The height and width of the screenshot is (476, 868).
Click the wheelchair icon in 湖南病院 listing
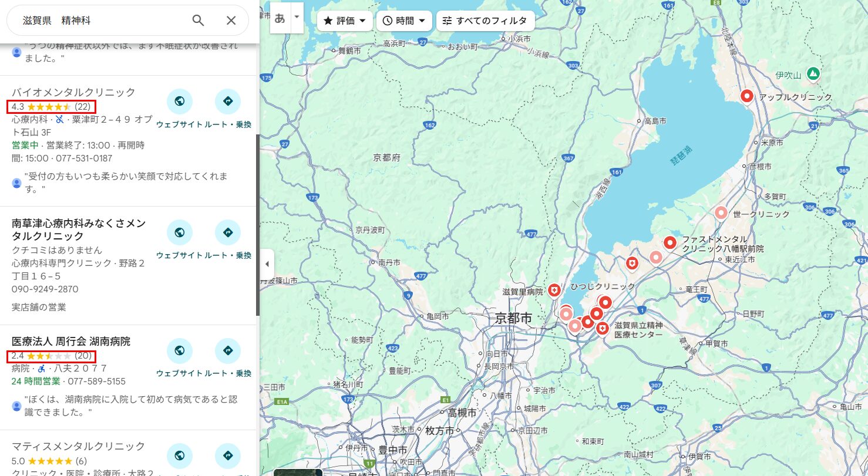click(42, 369)
